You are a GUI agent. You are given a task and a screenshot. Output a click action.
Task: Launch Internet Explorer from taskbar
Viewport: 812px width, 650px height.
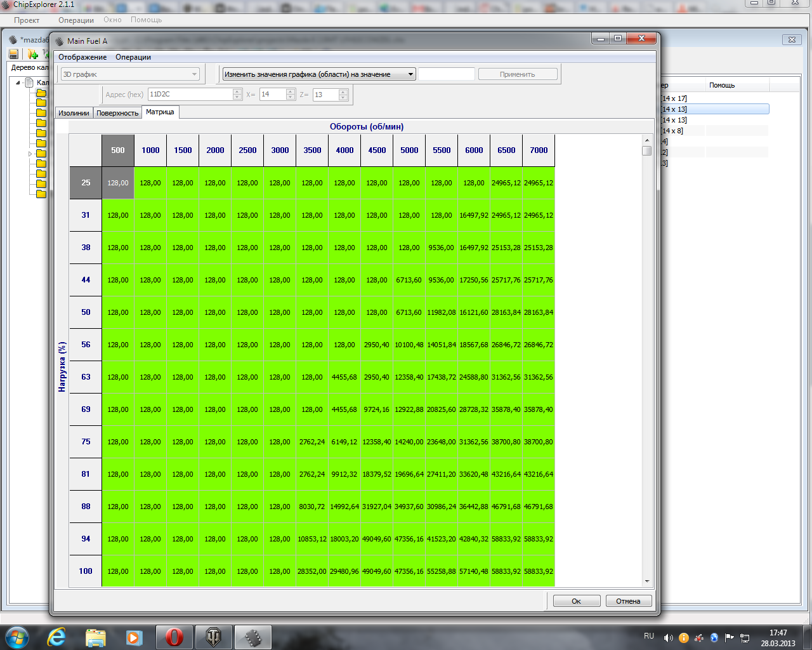click(x=56, y=637)
